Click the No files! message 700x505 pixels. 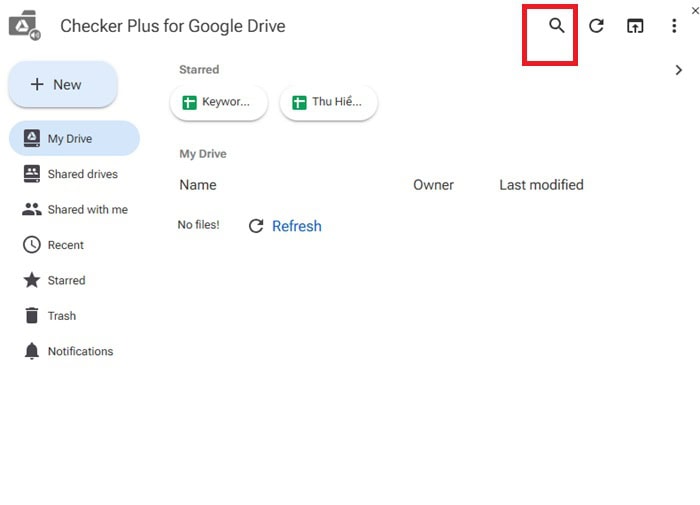[x=198, y=225]
